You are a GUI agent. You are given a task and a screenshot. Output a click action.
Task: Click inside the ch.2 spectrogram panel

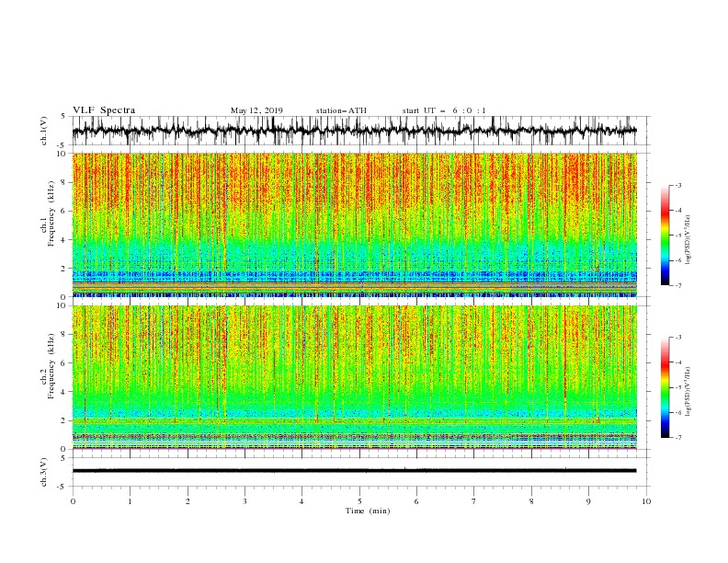354,377
